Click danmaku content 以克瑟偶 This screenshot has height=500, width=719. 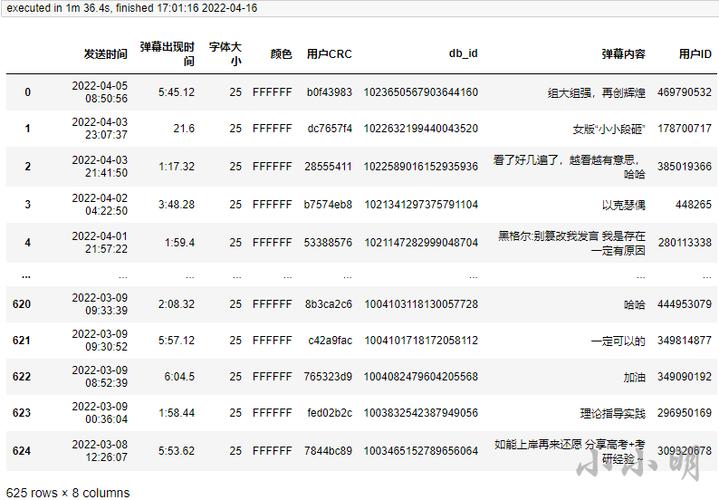coord(624,204)
